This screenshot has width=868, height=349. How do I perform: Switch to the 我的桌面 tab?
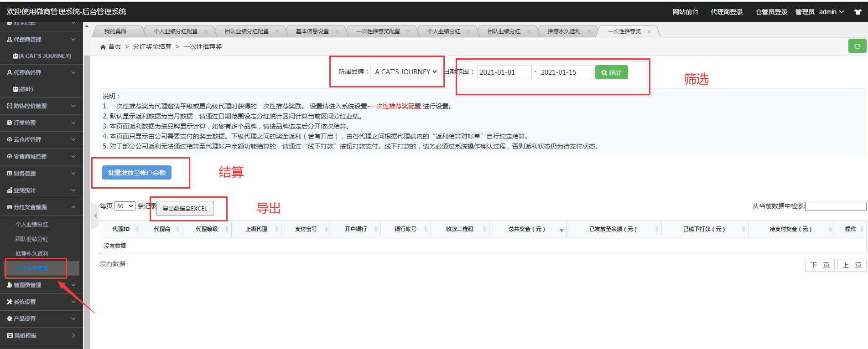(x=115, y=31)
